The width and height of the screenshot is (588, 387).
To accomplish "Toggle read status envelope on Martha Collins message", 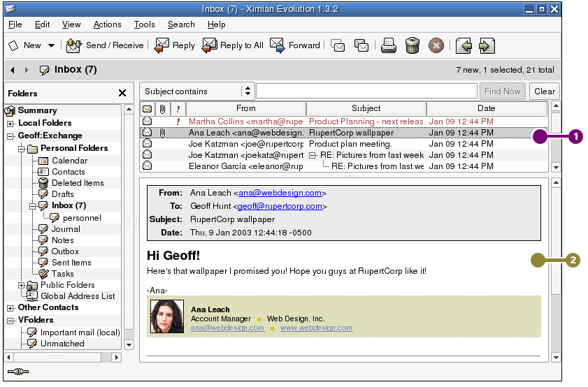I will point(148,121).
